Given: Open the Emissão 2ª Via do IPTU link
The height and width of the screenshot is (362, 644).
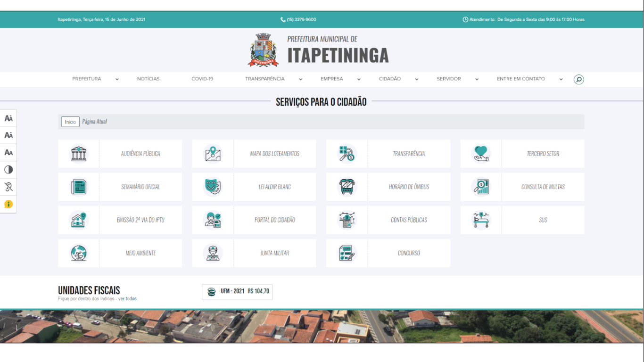Looking at the screenshot, I should click(x=140, y=220).
